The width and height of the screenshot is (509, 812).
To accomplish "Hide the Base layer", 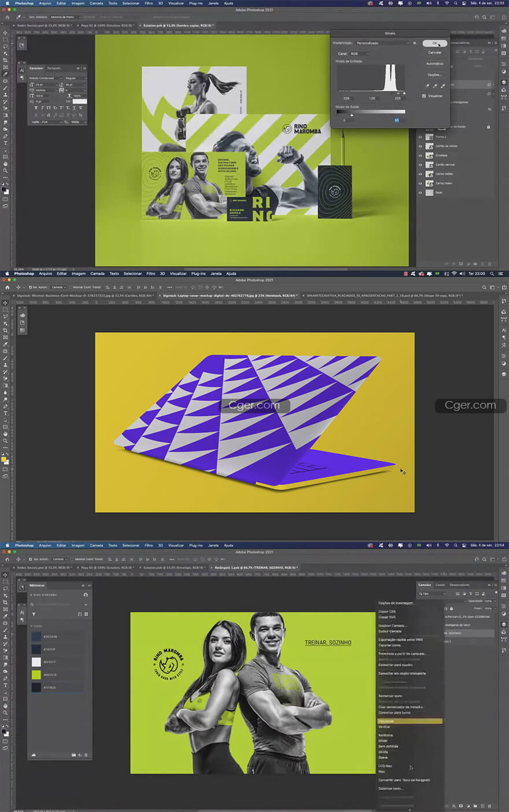I will [x=421, y=193].
